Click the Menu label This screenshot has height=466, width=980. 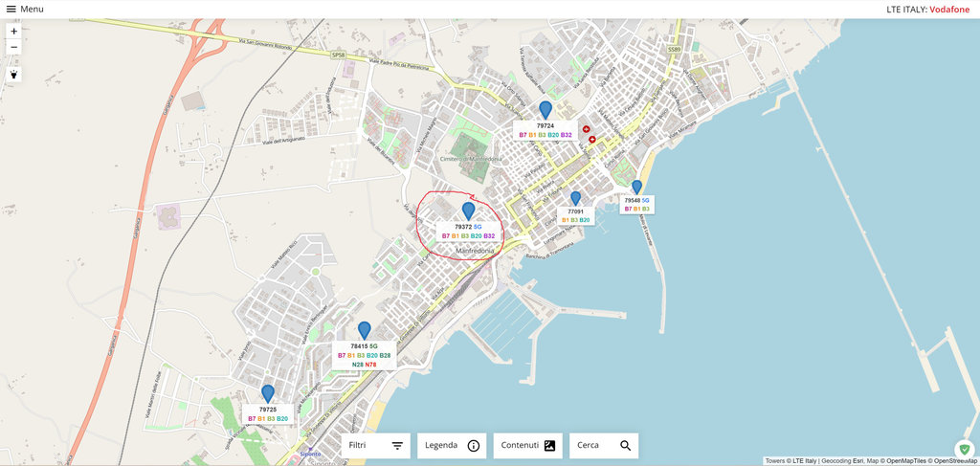tap(32, 9)
